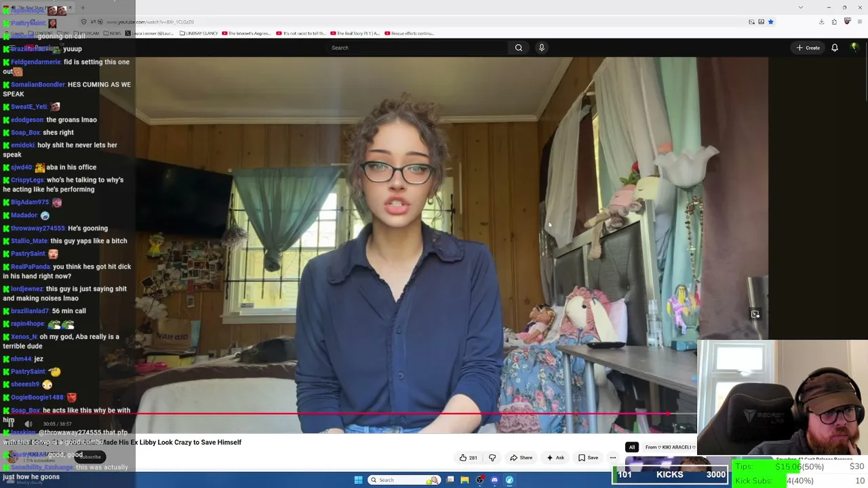Pause the video with the player control
The width and height of the screenshot is (868, 488).
point(12,424)
